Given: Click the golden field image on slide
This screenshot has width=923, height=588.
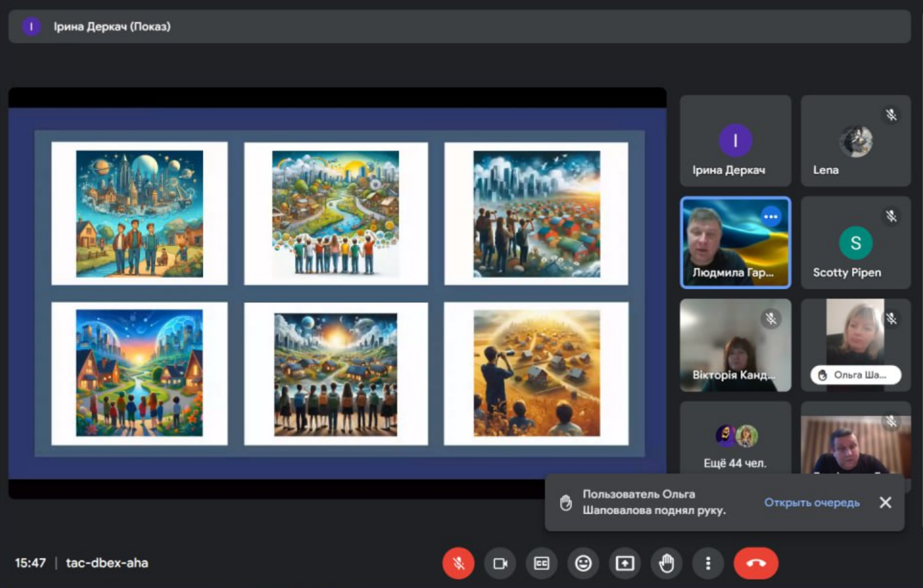Looking at the screenshot, I should (x=536, y=374).
